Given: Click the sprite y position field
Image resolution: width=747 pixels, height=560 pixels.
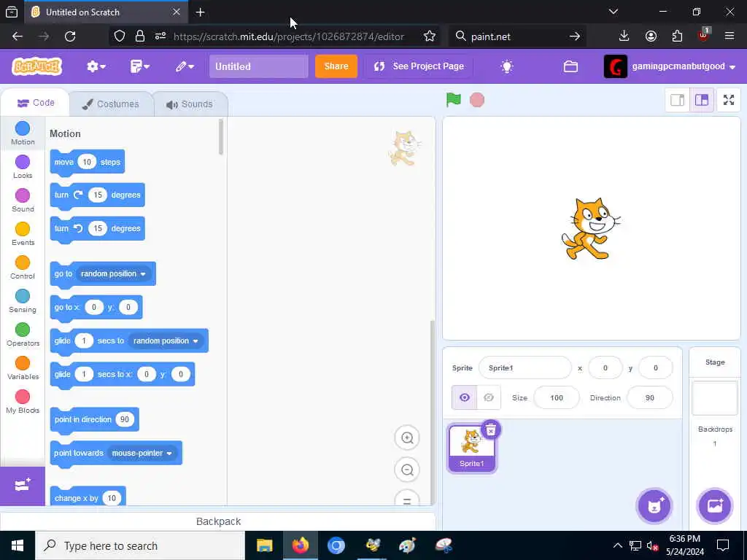Looking at the screenshot, I should (656, 367).
